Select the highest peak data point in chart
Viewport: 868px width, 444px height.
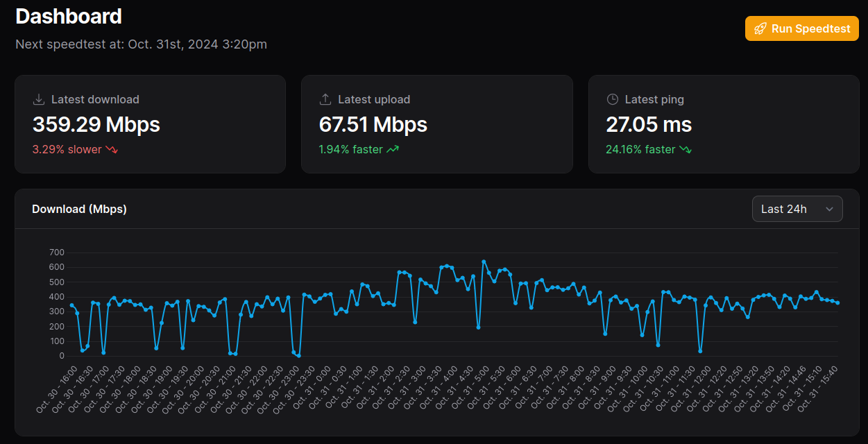pyautogui.click(x=484, y=262)
